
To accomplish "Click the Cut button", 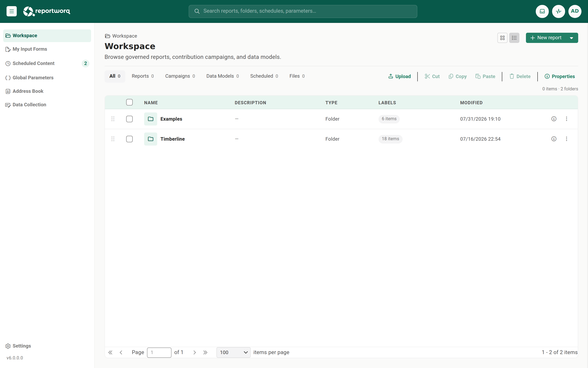I will coord(432,76).
